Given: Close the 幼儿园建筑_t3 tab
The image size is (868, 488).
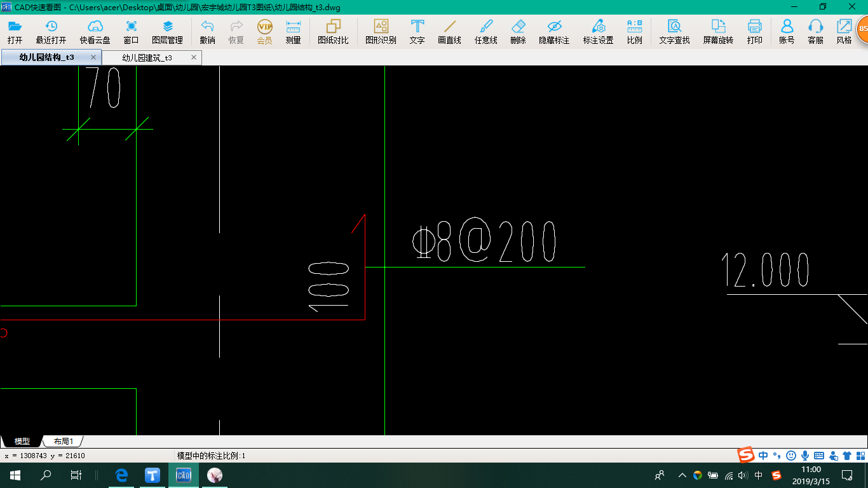Looking at the screenshot, I should tap(194, 58).
